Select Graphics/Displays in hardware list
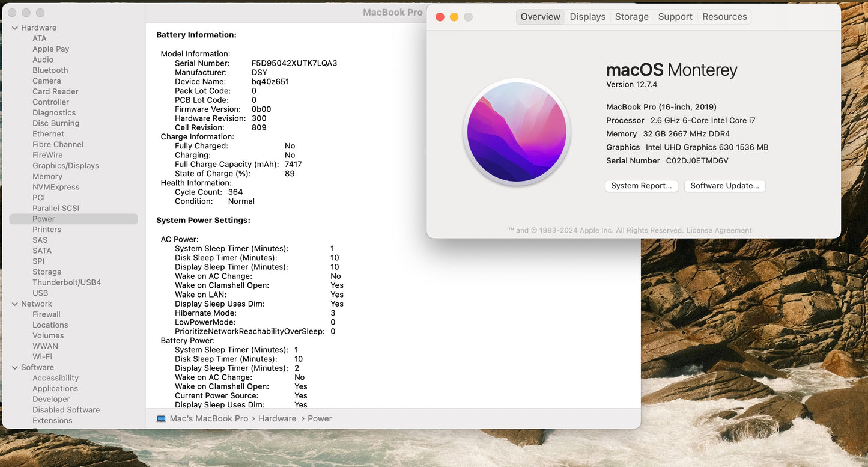Viewport: 868px width, 467px height. [65, 166]
